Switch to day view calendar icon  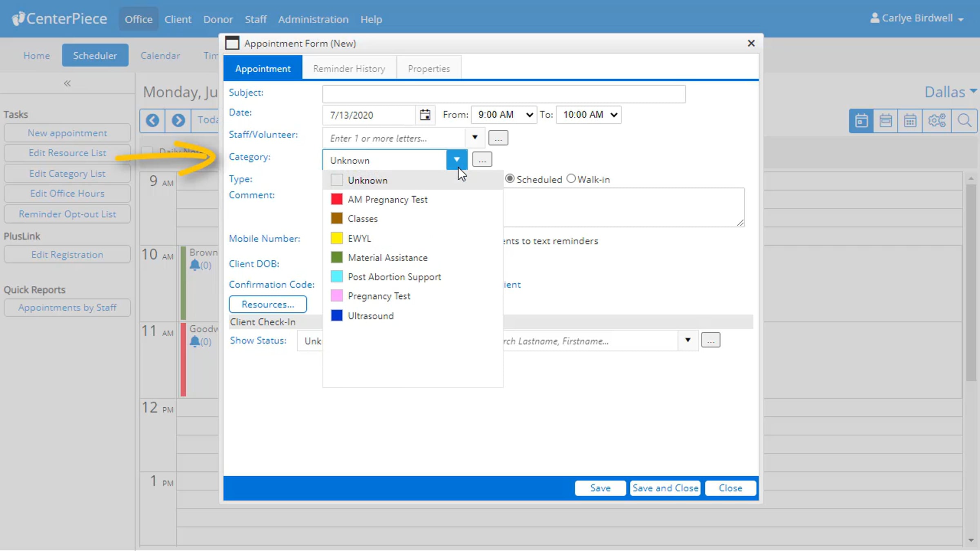(x=861, y=121)
